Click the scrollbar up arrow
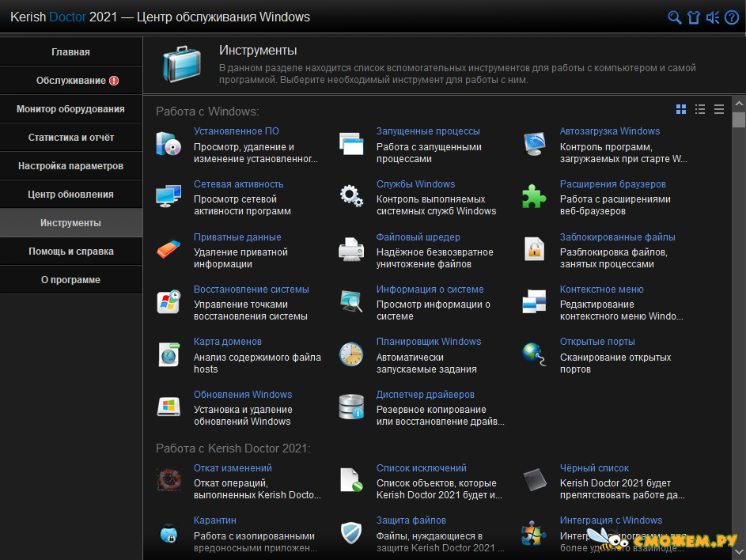Viewport: 746px width, 560px height. [739, 104]
